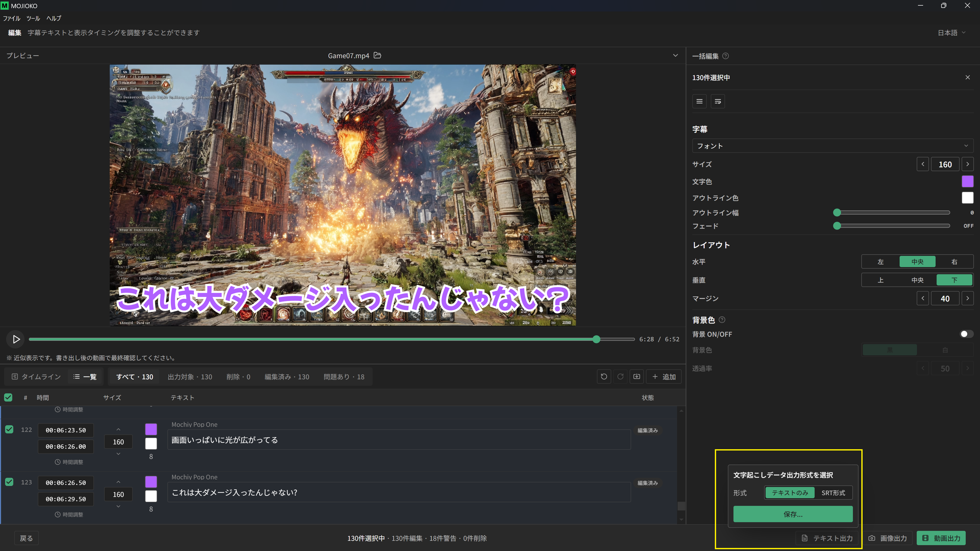Open the 文字色 purple color swatch
The width and height of the screenshot is (980, 551).
pyautogui.click(x=967, y=181)
